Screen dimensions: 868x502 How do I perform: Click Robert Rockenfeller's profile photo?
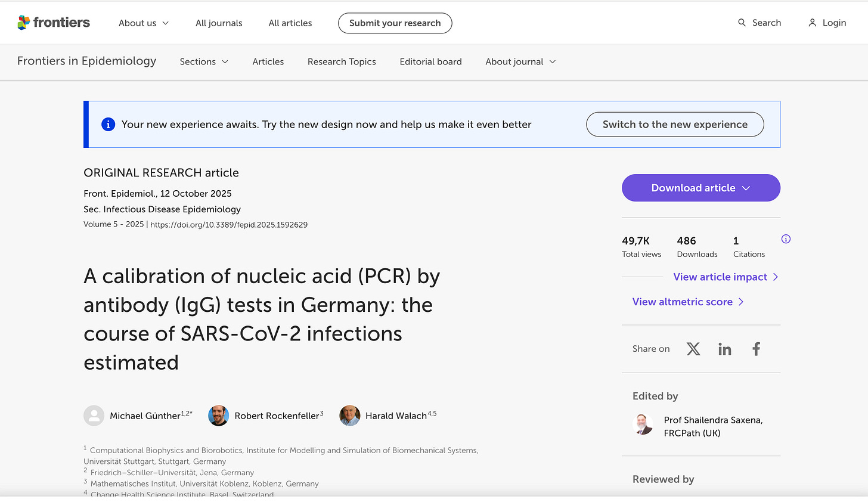[218, 416]
